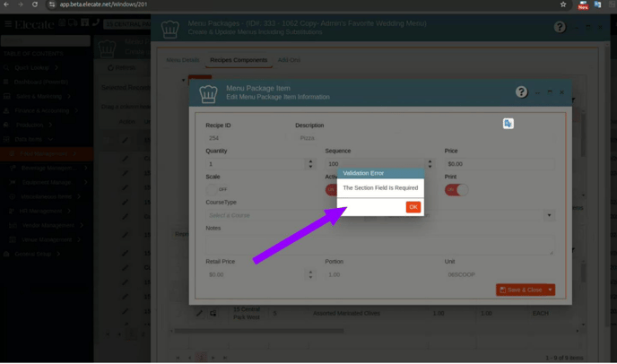
Task: Open help for the Menu Packages window
Action: coord(560,28)
